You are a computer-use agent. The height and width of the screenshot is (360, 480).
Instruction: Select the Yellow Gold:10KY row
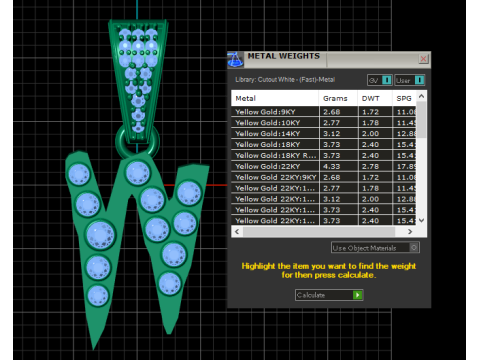[324, 123]
